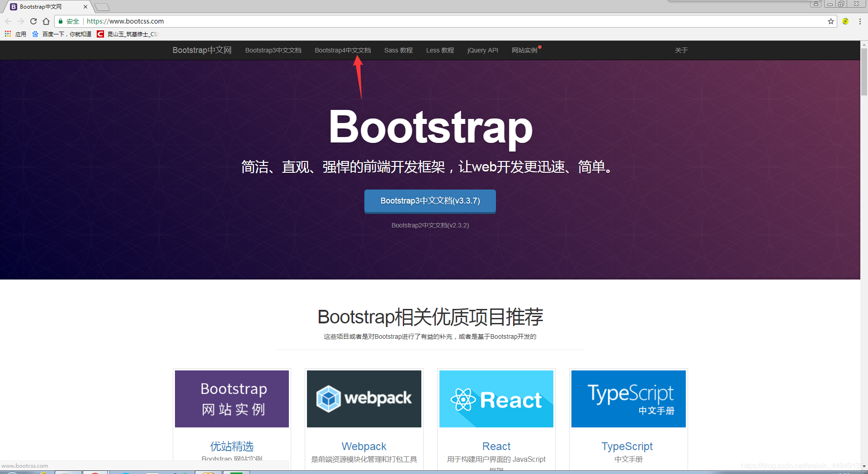Select the Sass 教程 menu item

pyautogui.click(x=398, y=50)
